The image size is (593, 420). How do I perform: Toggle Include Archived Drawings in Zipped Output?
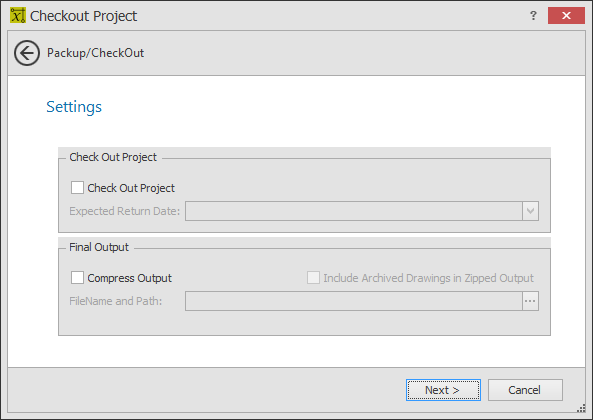pos(313,277)
